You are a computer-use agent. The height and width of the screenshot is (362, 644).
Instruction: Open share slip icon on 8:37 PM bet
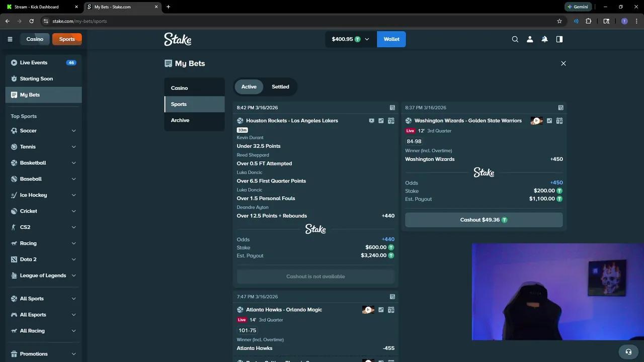pyautogui.click(x=561, y=108)
